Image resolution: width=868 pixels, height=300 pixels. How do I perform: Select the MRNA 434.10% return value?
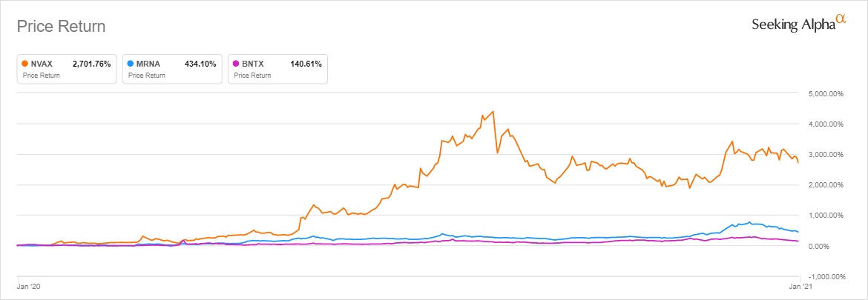coord(200,64)
